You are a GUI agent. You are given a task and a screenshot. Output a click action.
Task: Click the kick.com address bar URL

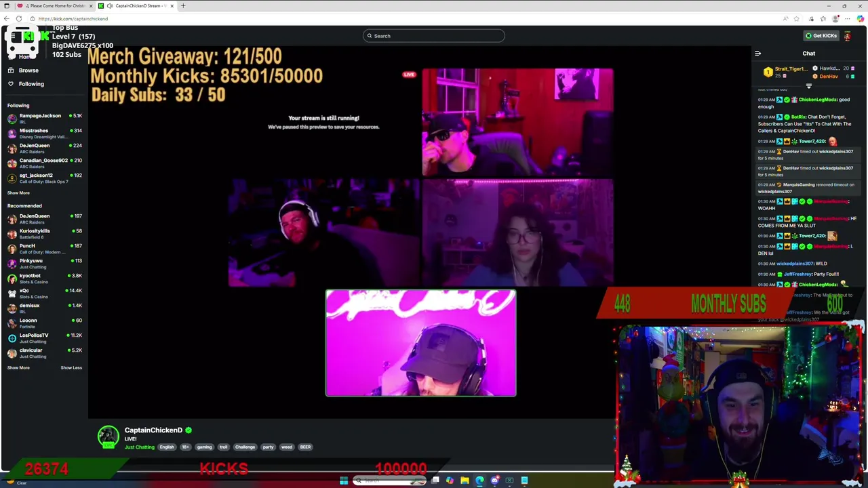pyautogui.click(x=73, y=18)
